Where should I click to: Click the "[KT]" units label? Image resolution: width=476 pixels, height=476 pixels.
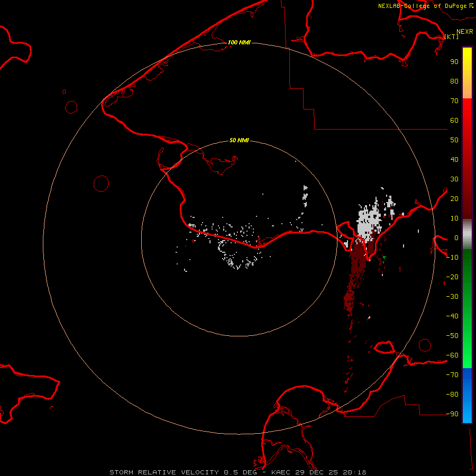[x=452, y=36]
